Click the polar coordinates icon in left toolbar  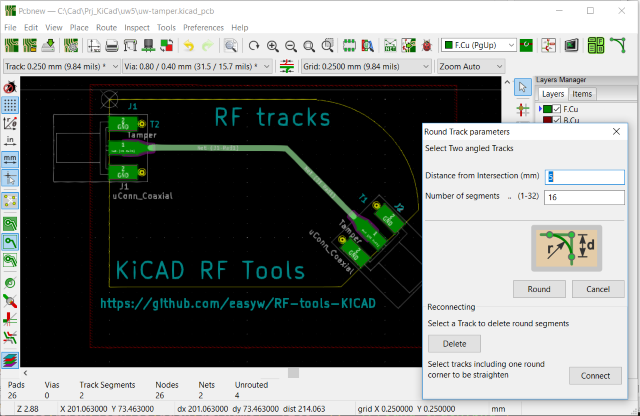point(10,122)
